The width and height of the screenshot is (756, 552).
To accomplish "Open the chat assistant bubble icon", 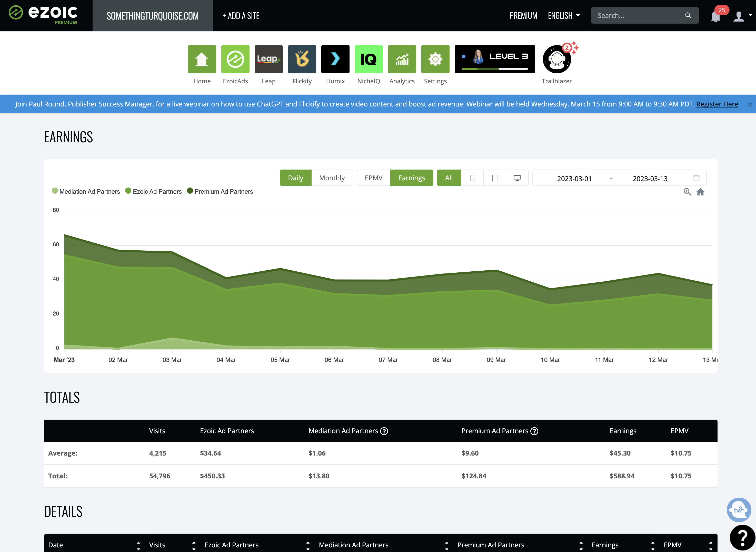I will pyautogui.click(x=739, y=510).
